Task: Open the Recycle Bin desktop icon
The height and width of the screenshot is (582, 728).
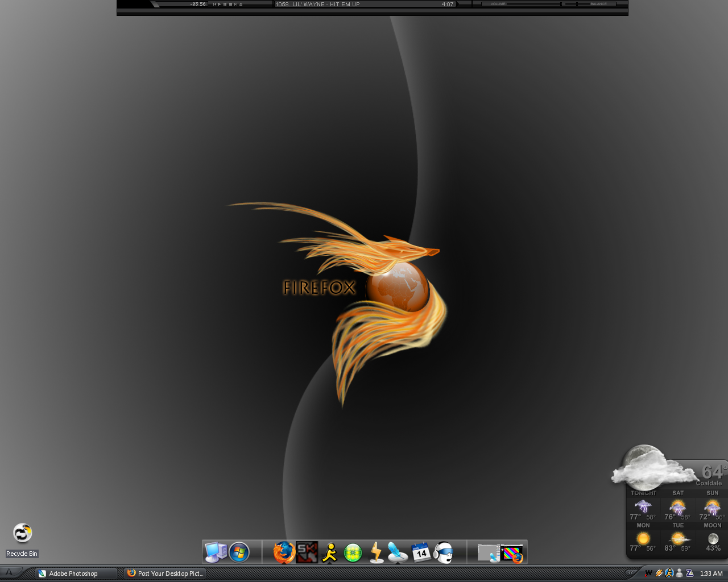Action: point(22,540)
